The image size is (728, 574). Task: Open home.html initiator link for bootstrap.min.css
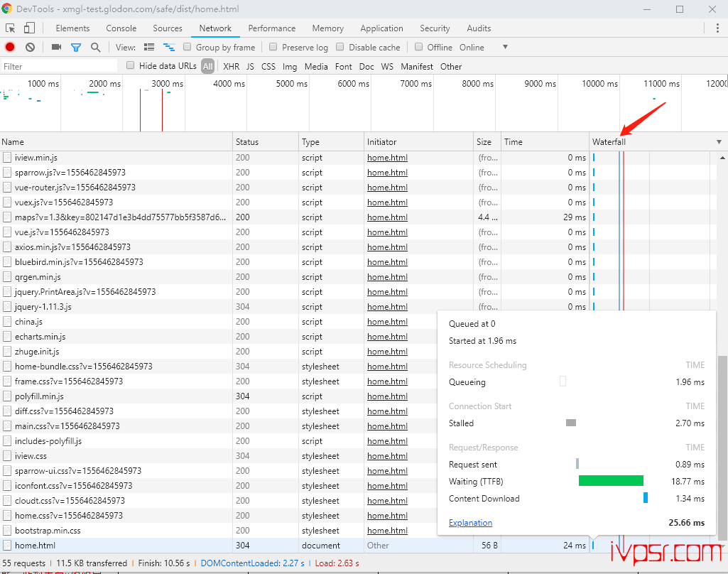387,531
